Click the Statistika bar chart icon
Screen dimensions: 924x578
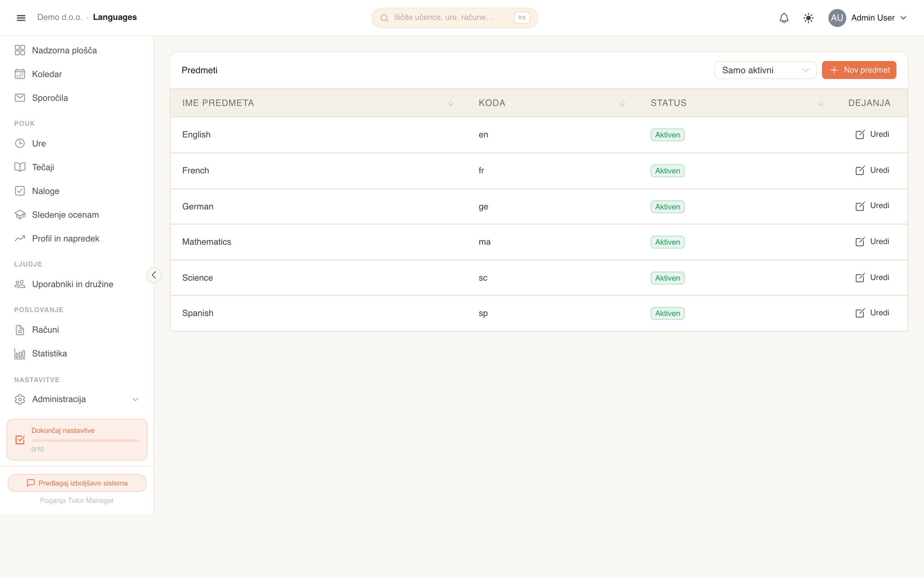(x=20, y=354)
